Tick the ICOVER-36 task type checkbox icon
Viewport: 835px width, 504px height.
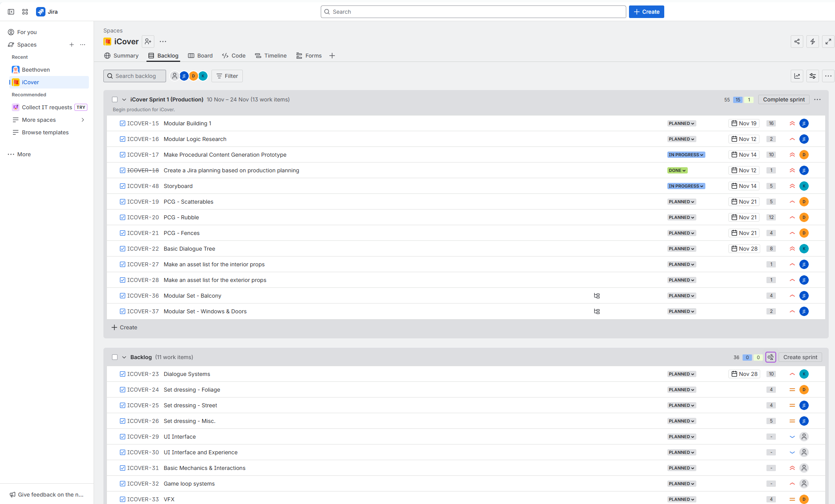123,296
